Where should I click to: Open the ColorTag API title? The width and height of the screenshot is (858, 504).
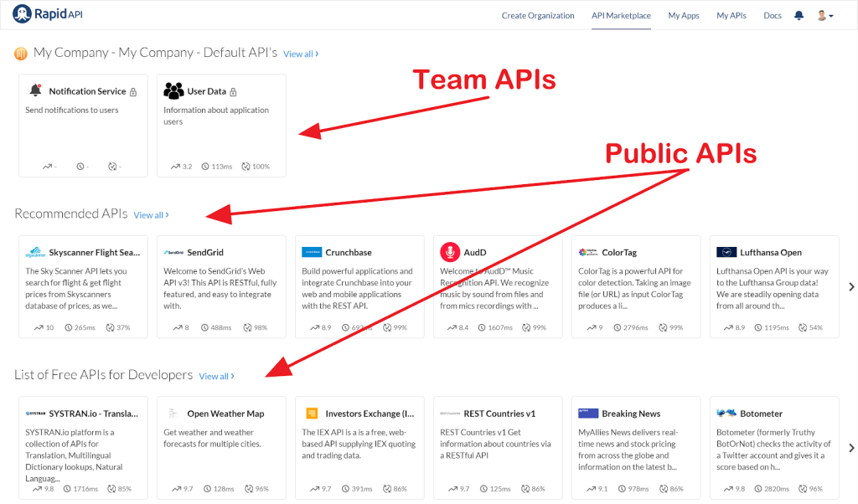(x=619, y=253)
